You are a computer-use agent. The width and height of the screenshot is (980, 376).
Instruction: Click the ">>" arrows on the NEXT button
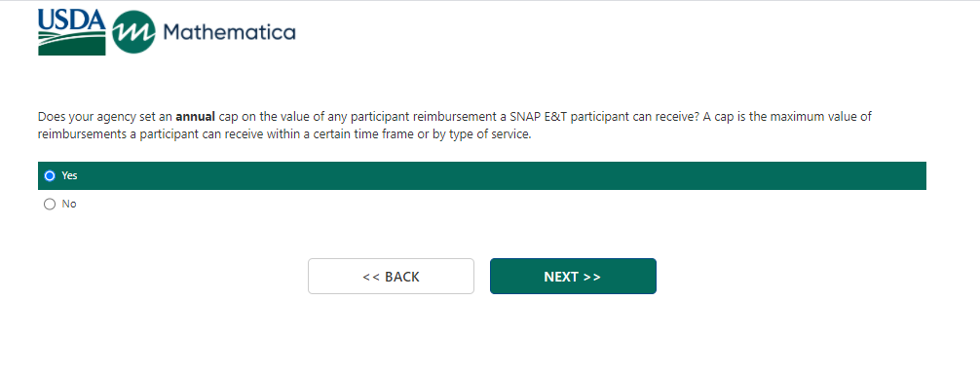click(592, 277)
